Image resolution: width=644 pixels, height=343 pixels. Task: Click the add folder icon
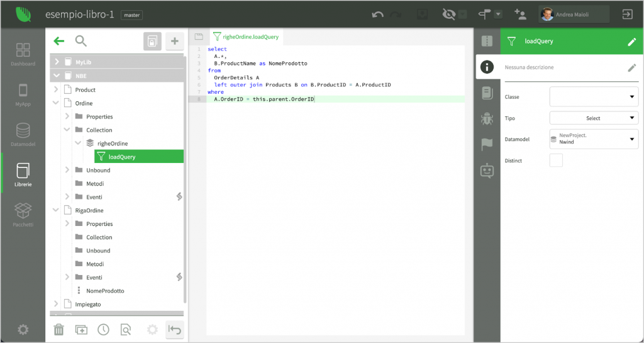81,329
